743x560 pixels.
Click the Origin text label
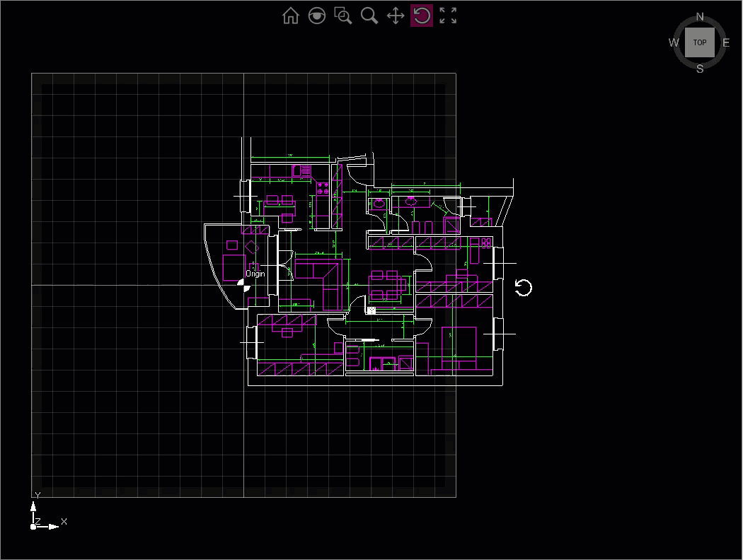pos(255,274)
